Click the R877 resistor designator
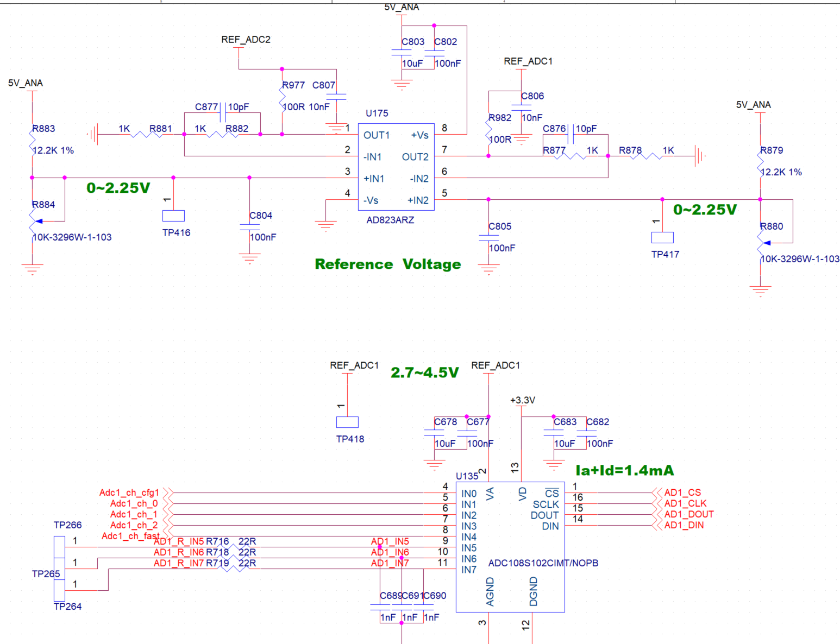 554,150
